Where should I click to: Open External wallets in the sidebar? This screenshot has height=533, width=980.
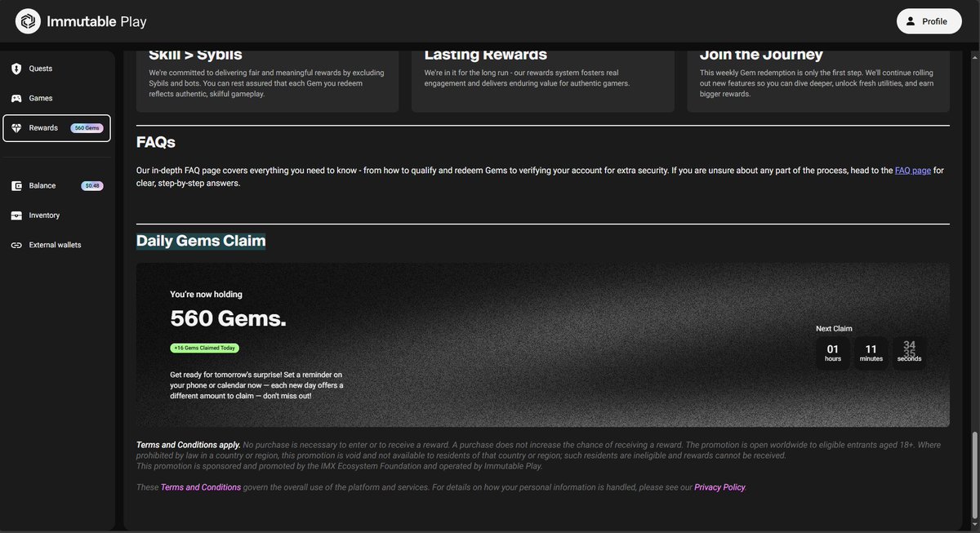56,245
